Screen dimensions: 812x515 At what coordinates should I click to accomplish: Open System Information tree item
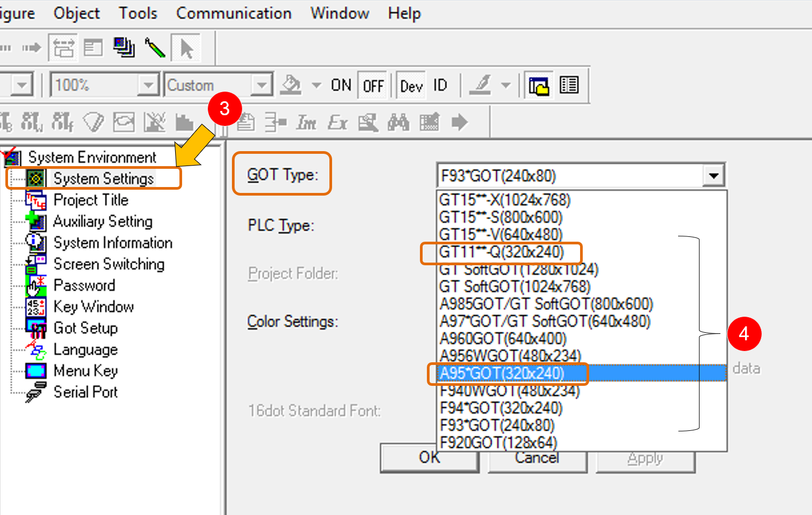point(113,243)
